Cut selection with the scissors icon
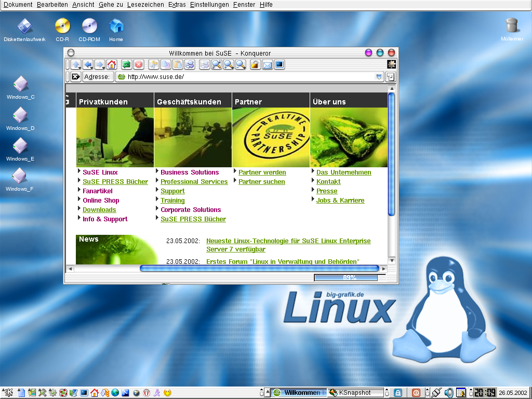The image size is (532, 399). coord(154,64)
